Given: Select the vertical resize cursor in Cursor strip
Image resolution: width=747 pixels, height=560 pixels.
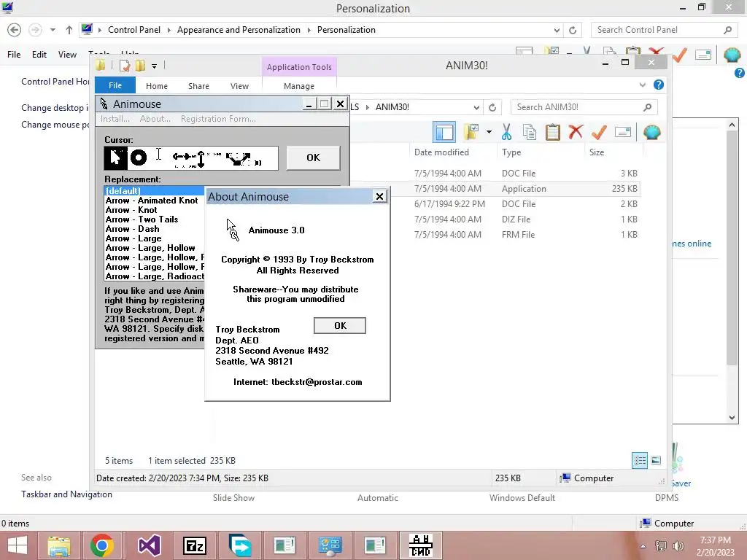Looking at the screenshot, I should pos(201,159).
